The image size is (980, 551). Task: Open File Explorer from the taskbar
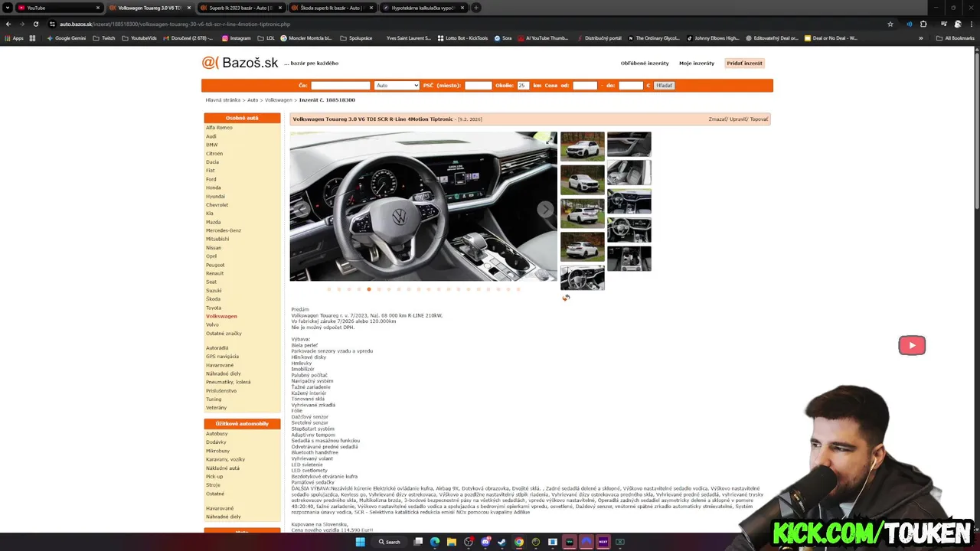pyautogui.click(x=452, y=542)
